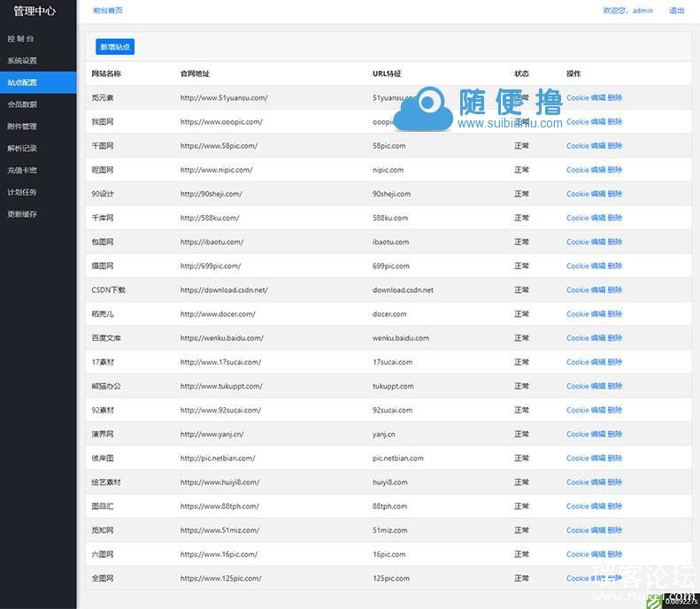The height and width of the screenshot is (609, 700).
Task: Open Cookie for the CSDN下载 row
Action: coord(578,289)
